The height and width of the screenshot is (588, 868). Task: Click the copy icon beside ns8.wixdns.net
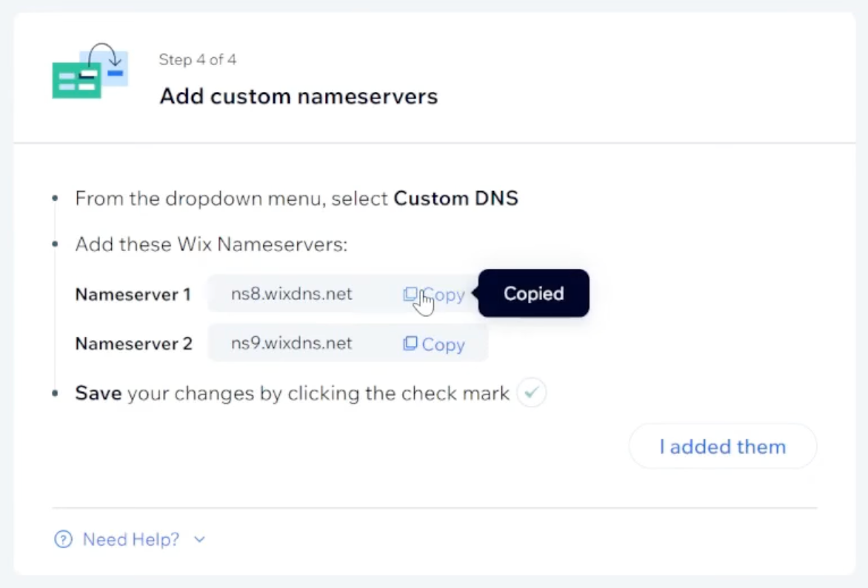point(410,294)
